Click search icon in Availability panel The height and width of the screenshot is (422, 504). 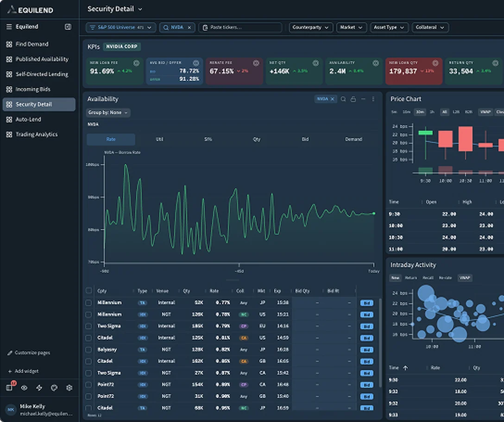[x=343, y=99]
